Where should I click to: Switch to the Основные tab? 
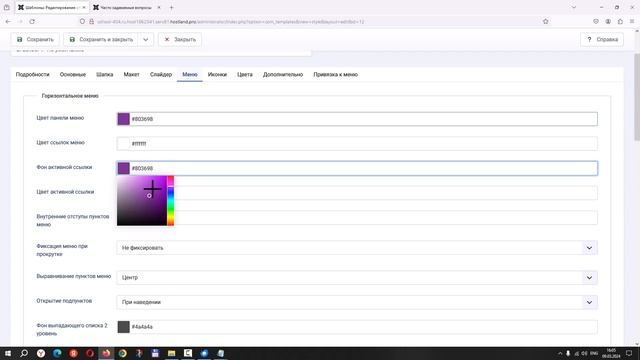click(x=73, y=75)
